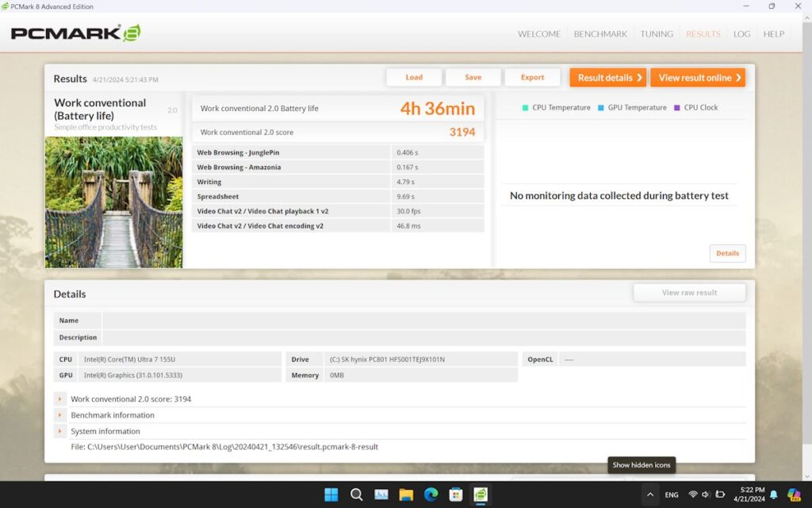Click the 3194 score value

pyautogui.click(x=462, y=133)
